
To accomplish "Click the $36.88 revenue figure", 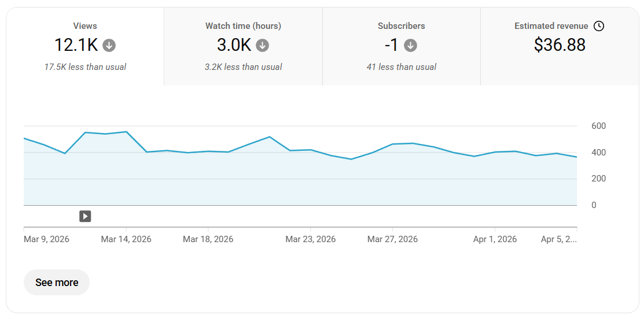I will point(560,45).
